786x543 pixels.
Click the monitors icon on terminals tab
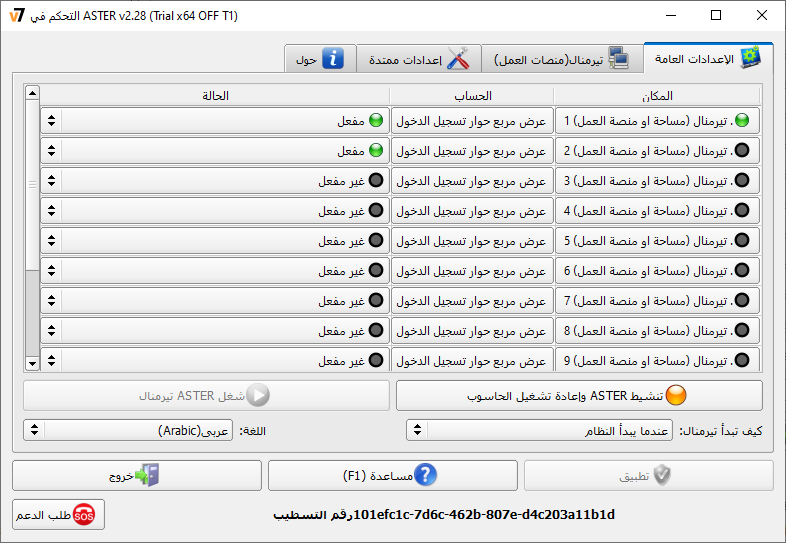619,59
